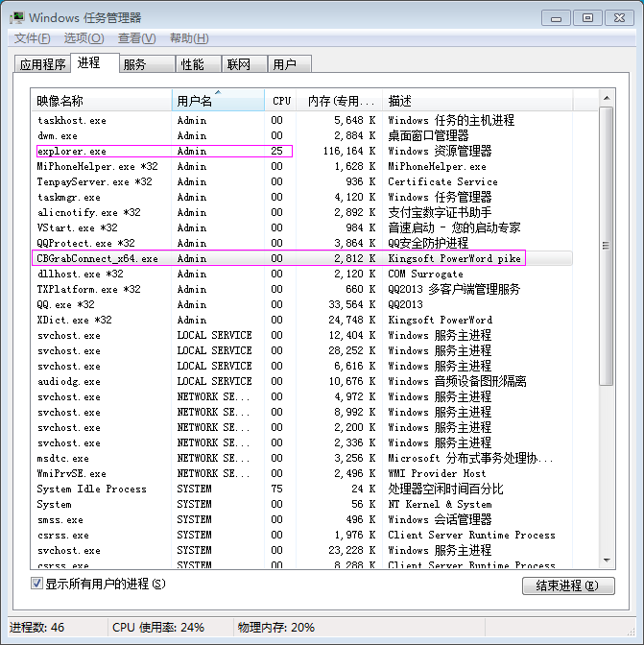This screenshot has height=645, width=644.
Task: Open the 文件(F) menu
Action: pos(32,37)
